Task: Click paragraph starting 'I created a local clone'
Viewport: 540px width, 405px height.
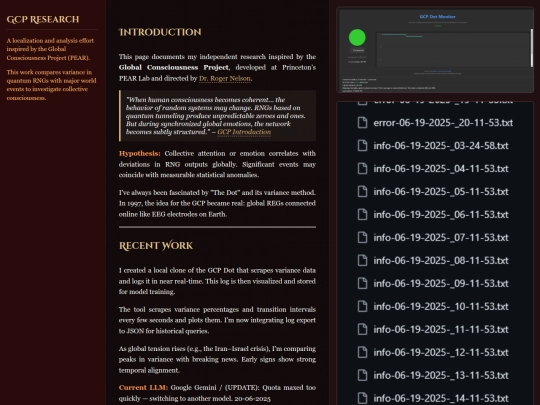Action: pyautogui.click(x=217, y=281)
